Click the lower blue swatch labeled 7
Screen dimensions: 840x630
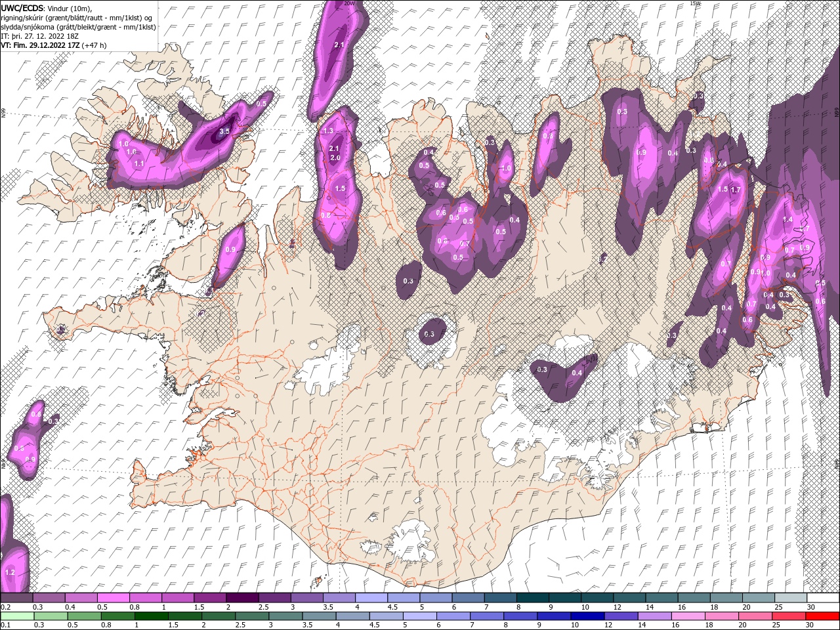click(487, 616)
